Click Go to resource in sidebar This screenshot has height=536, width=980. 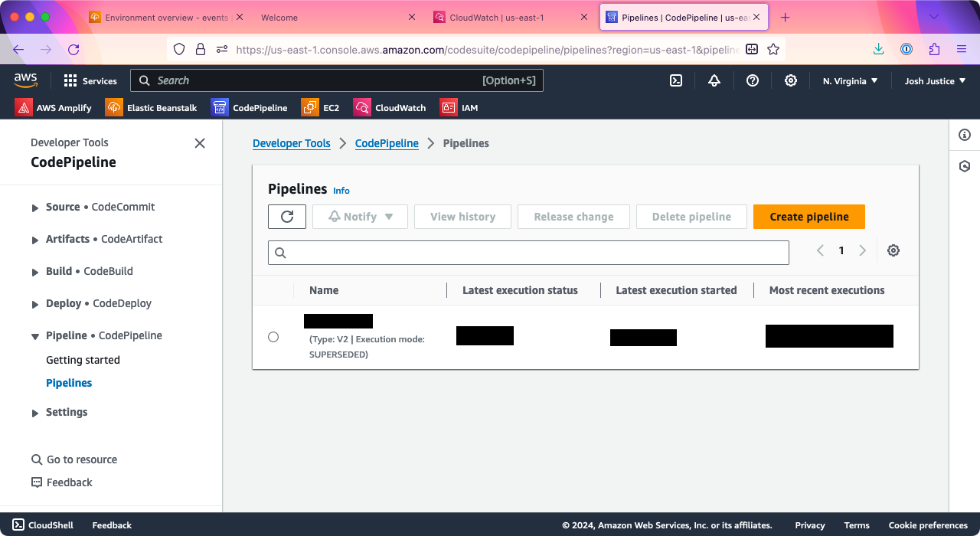(x=74, y=459)
